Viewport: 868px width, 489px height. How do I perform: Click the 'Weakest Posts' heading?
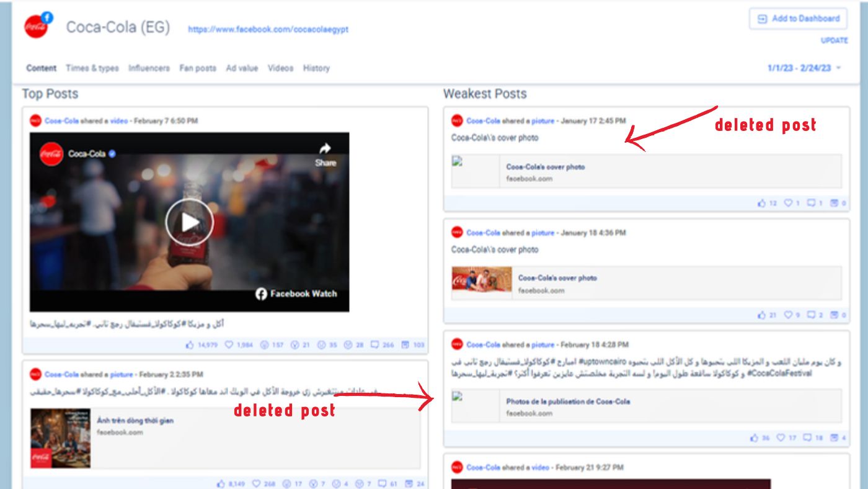(x=485, y=94)
